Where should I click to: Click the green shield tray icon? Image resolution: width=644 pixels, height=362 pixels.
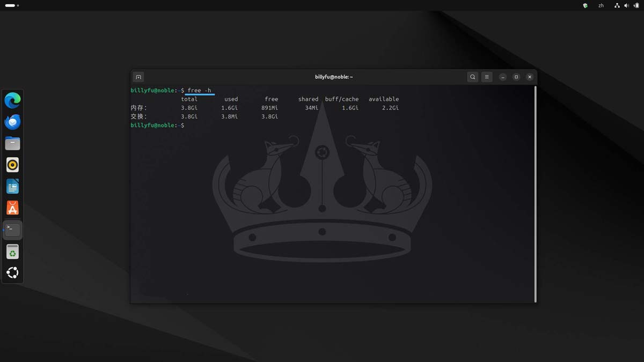coord(585,5)
